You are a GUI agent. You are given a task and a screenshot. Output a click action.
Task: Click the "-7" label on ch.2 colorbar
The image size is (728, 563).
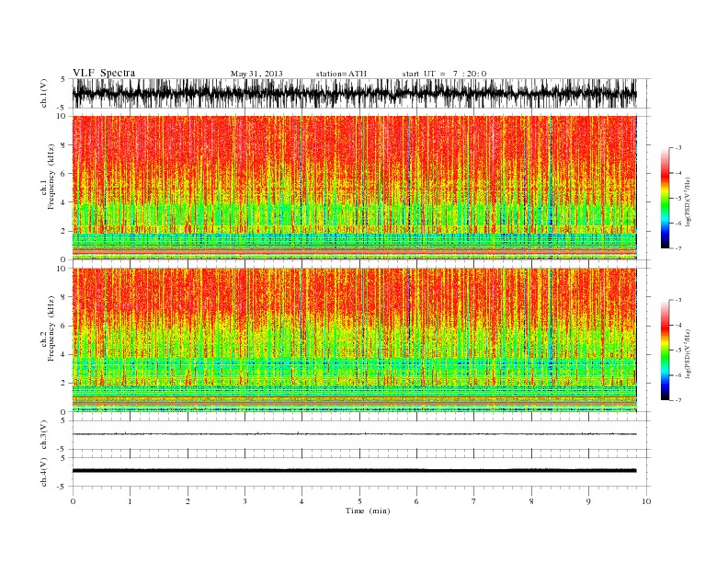[678, 400]
